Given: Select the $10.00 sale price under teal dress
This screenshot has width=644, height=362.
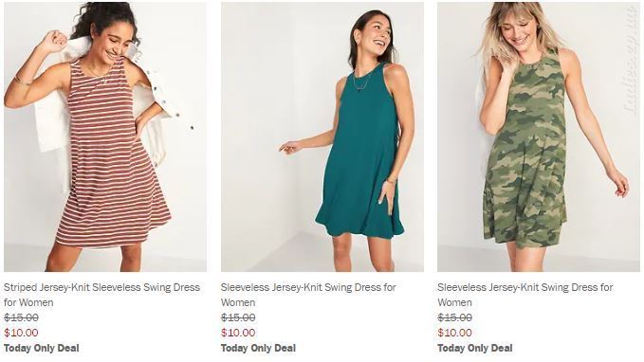Looking at the screenshot, I should point(238,333).
